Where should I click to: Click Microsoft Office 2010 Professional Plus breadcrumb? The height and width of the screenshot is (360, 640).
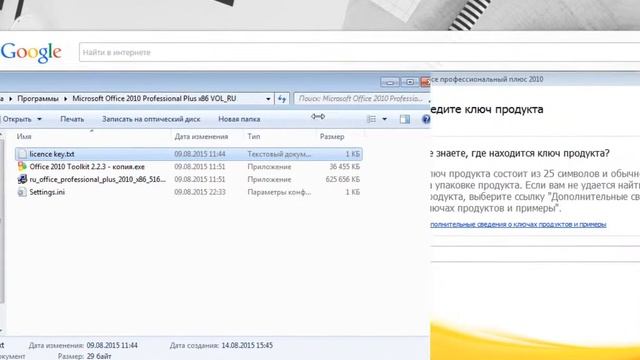pos(154,99)
